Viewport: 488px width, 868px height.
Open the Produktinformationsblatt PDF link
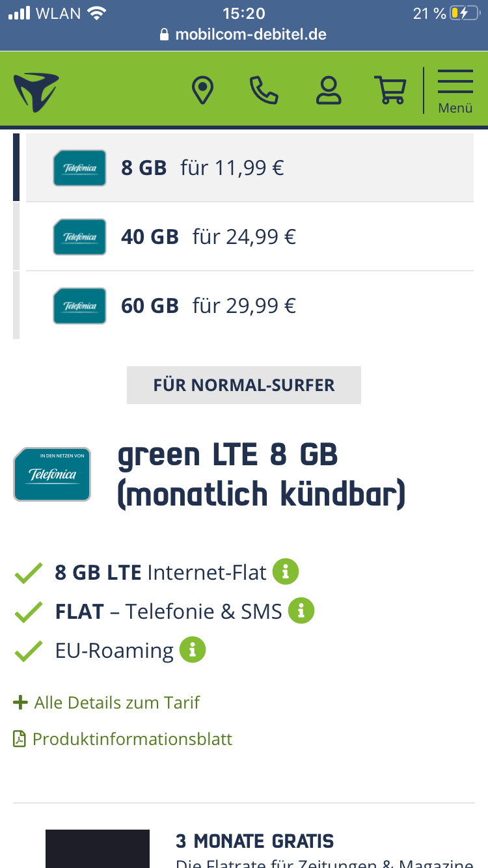click(x=123, y=739)
